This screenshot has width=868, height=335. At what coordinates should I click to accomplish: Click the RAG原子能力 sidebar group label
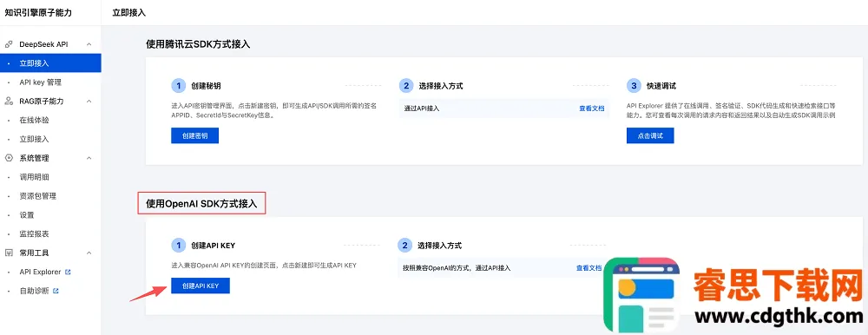pyautogui.click(x=42, y=102)
